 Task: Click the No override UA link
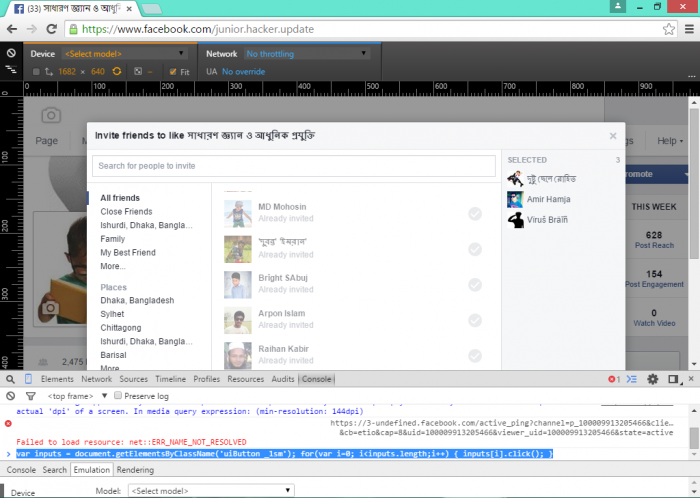243,71
